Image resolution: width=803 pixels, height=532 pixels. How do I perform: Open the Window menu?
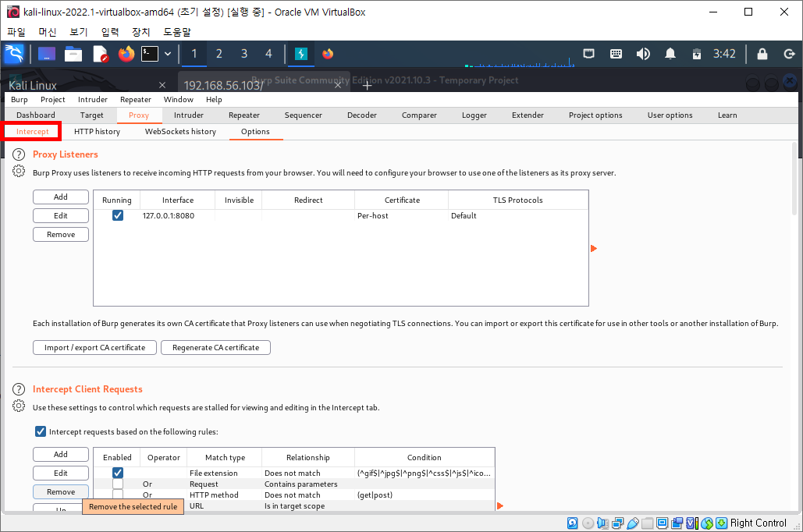[x=178, y=99]
